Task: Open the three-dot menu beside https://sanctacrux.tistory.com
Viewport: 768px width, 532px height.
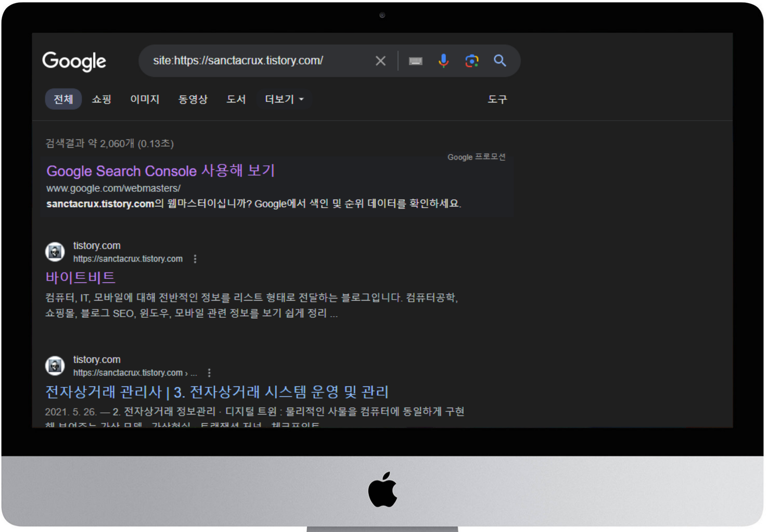Action: pos(195,259)
